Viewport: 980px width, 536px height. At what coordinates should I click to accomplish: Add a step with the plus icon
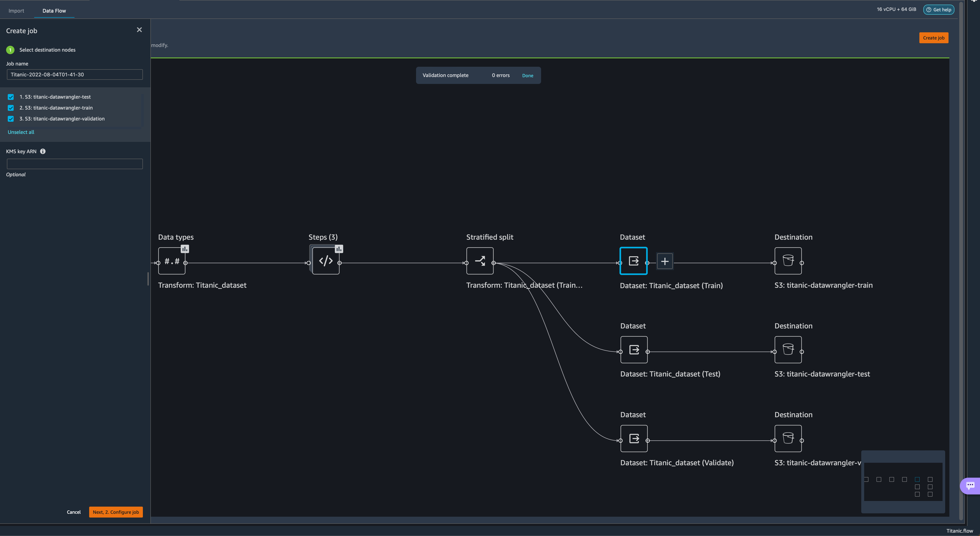[665, 261]
